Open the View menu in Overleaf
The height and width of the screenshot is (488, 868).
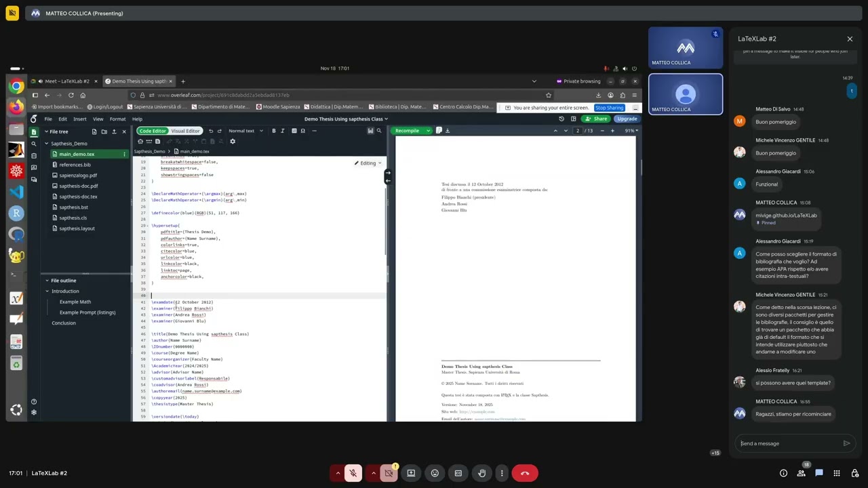coord(98,119)
